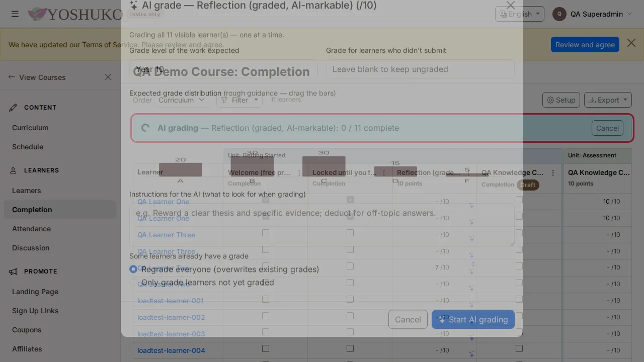Click Review and agree button

(x=585, y=44)
